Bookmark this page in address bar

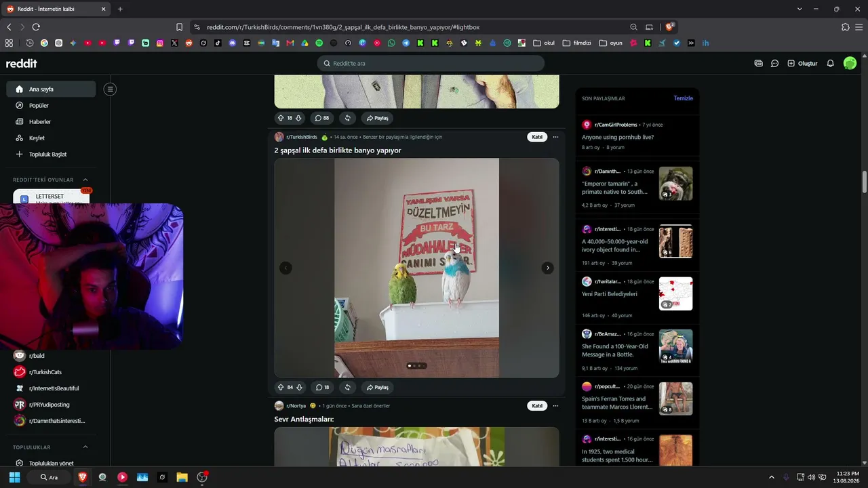179,27
